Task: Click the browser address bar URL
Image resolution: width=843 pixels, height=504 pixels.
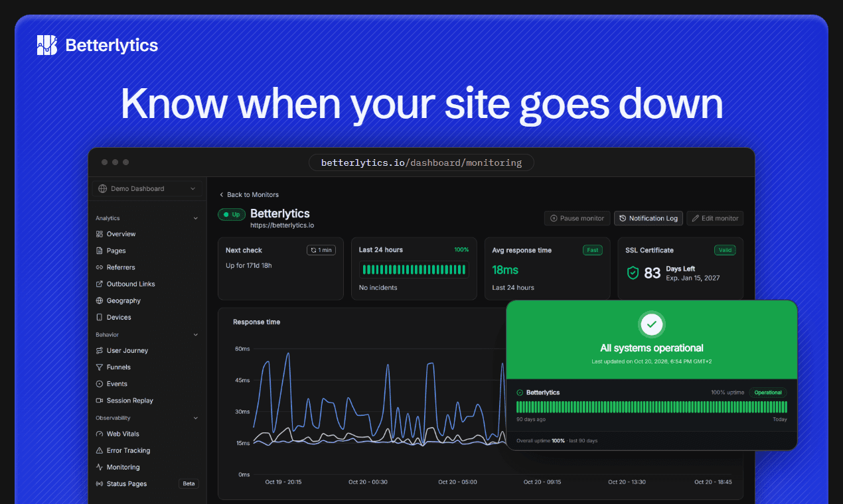Action: [421, 162]
